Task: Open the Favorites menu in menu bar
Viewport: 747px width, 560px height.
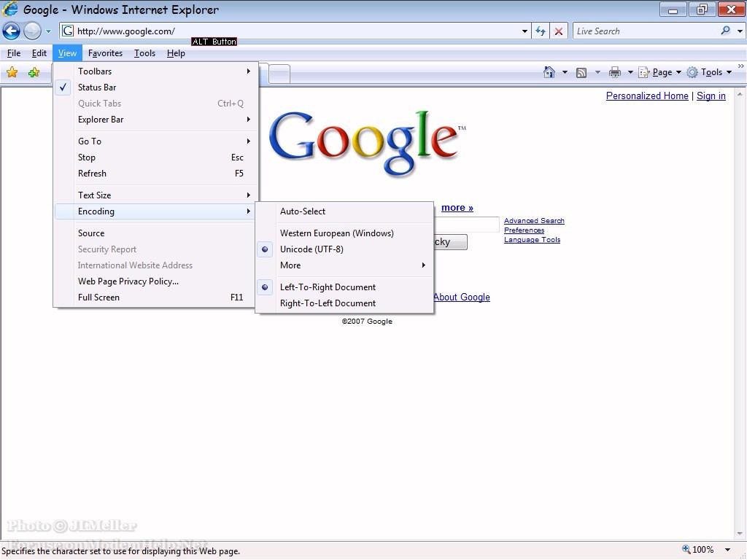Action: click(105, 53)
